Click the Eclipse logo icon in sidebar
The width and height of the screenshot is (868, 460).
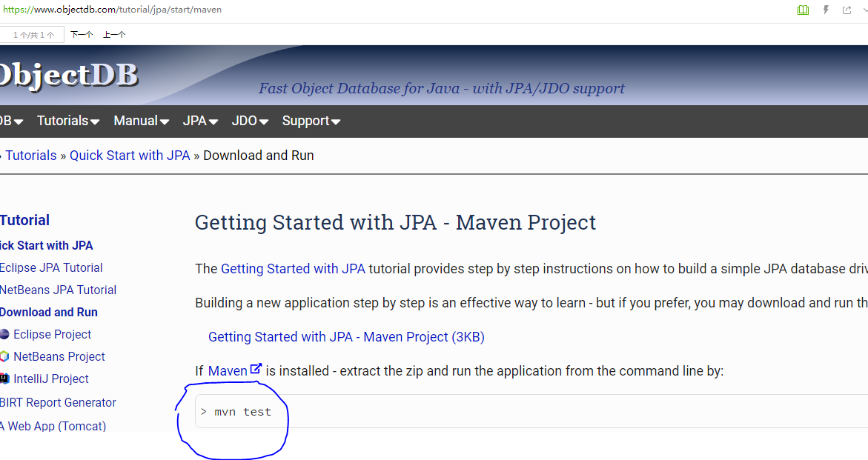coord(4,334)
